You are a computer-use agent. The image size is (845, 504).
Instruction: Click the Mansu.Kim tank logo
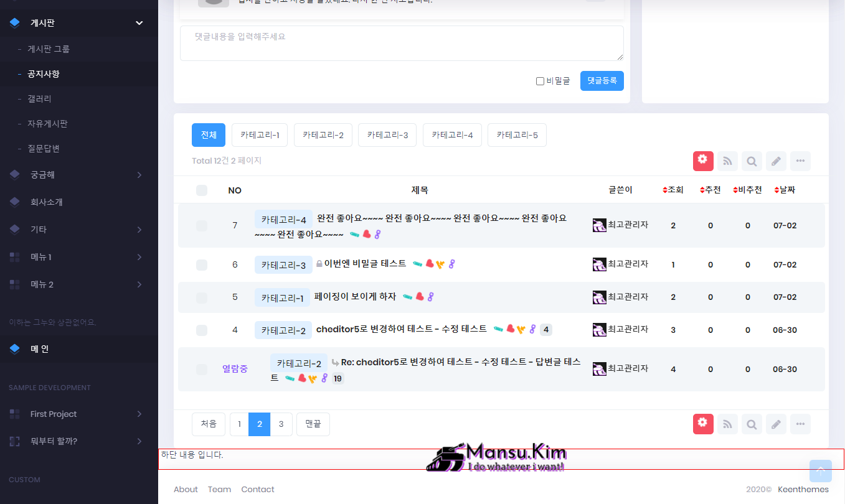coord(496,458)
